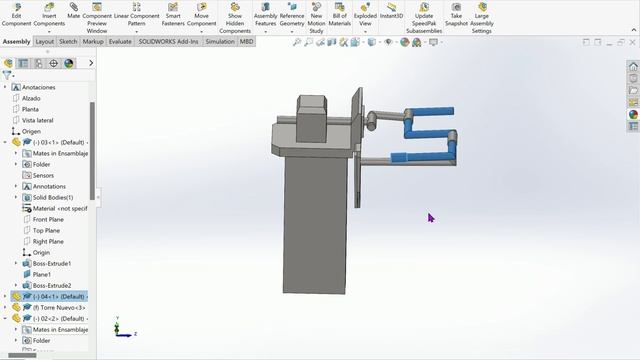Collapse the ribbon with chevron
The width and height of the screenshot is (640, 360).
pos(633,30)
